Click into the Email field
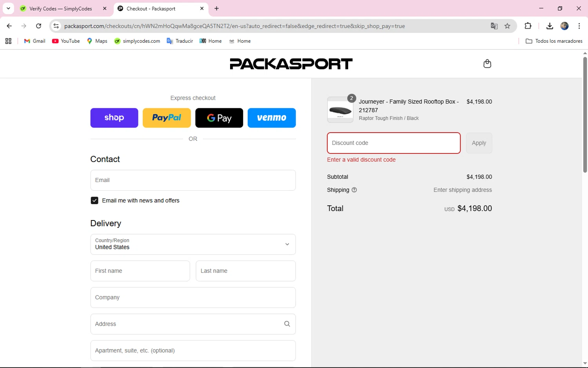This screenshot has height=368, width=588. [193, 180]
